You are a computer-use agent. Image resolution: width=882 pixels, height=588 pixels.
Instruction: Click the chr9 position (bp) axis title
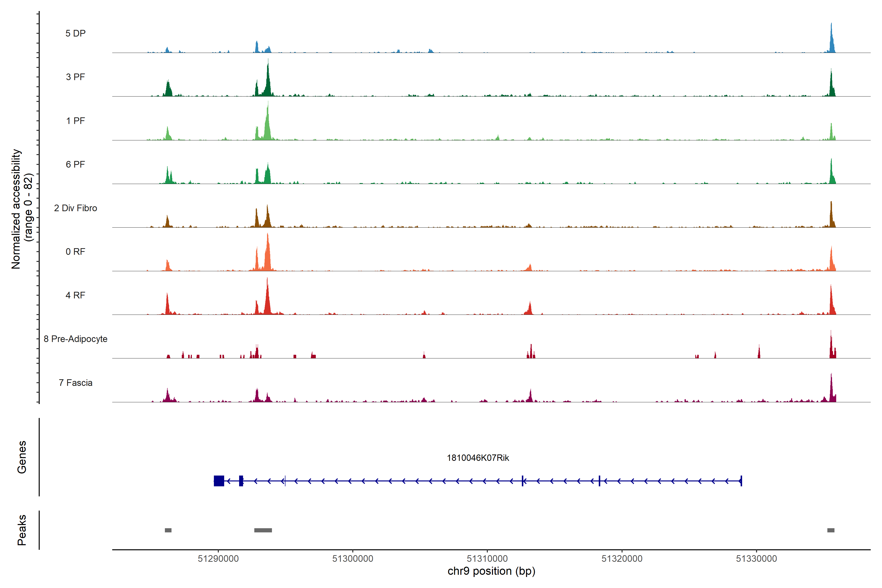491,571
